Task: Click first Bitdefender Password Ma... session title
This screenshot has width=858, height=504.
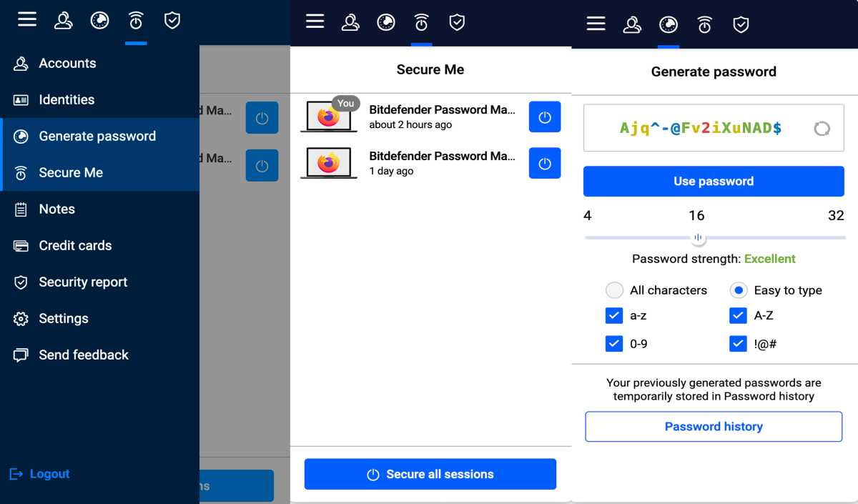Action: 442,109
